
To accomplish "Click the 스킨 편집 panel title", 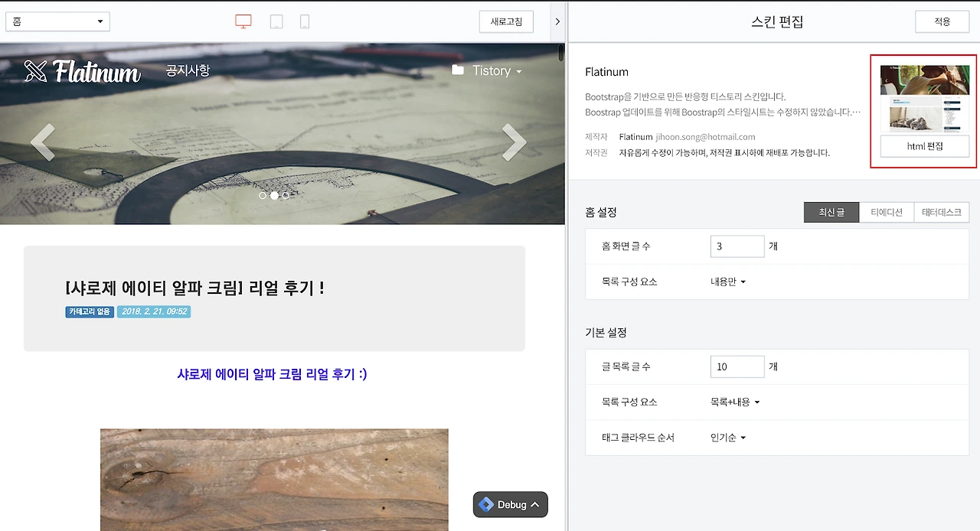I will coord(777,21).
